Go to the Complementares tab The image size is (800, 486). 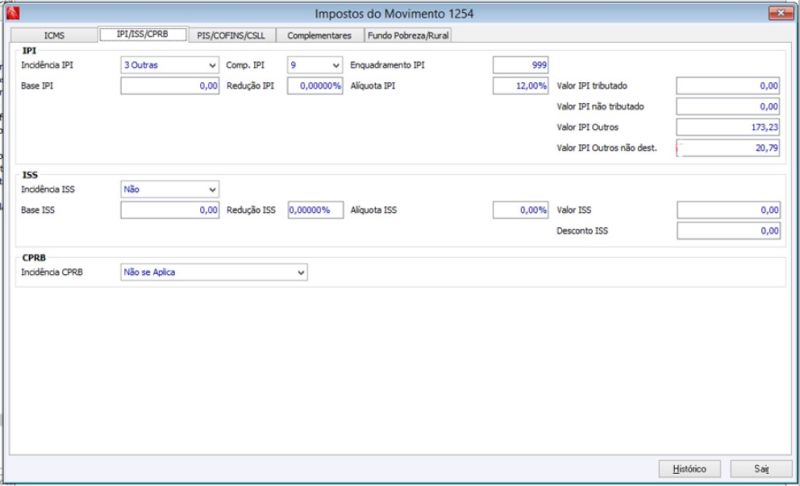coord(319,35)
